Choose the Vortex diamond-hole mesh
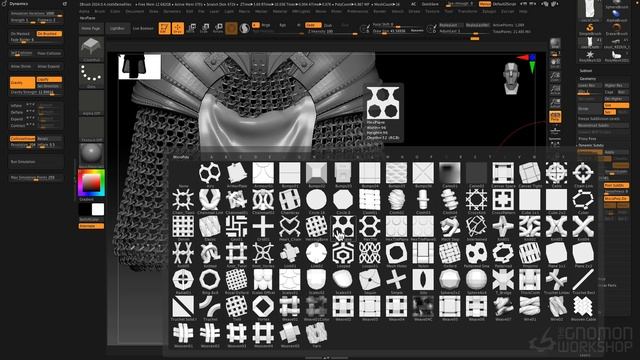Screen dimensions: 640x360 263,306
